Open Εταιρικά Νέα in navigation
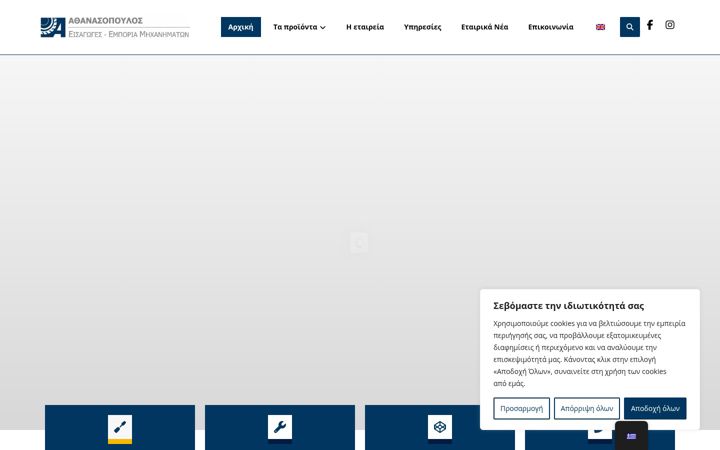720x450 pixels. (x=484, y=27)
